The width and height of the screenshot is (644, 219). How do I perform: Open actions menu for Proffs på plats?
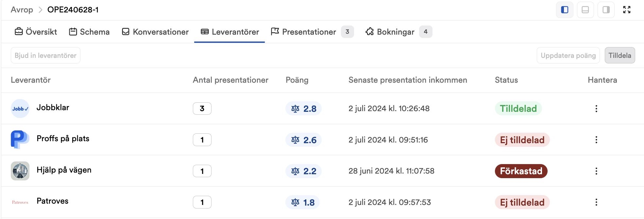pyautogui.click(x=596, y=140)
